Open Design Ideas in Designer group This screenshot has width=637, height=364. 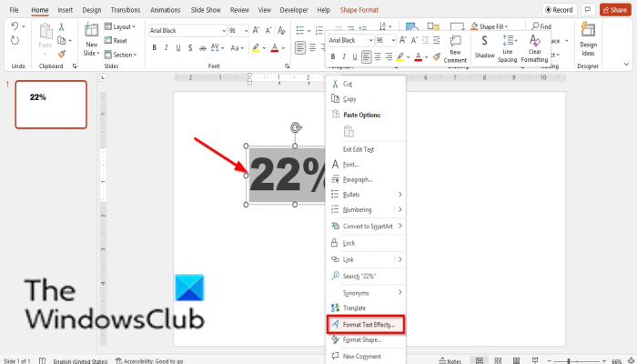click(588, 39)
